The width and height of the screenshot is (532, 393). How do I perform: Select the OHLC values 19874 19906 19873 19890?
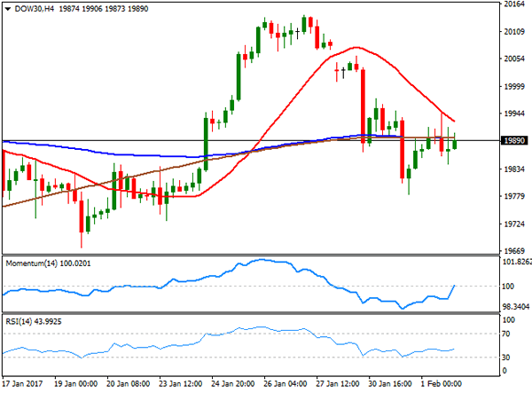(x=104, y=9)
